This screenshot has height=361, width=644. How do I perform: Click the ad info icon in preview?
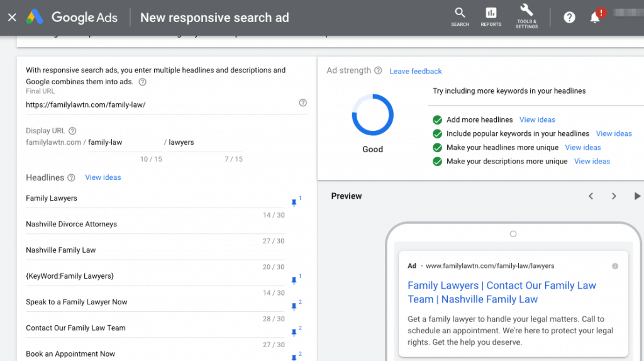[615, 266]
